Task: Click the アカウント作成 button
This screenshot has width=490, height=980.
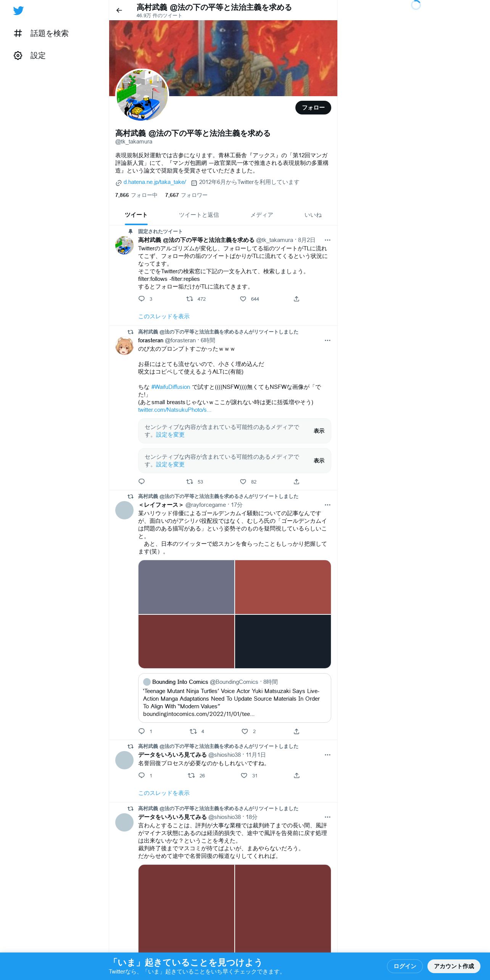Action: click(x=454, y=966)
